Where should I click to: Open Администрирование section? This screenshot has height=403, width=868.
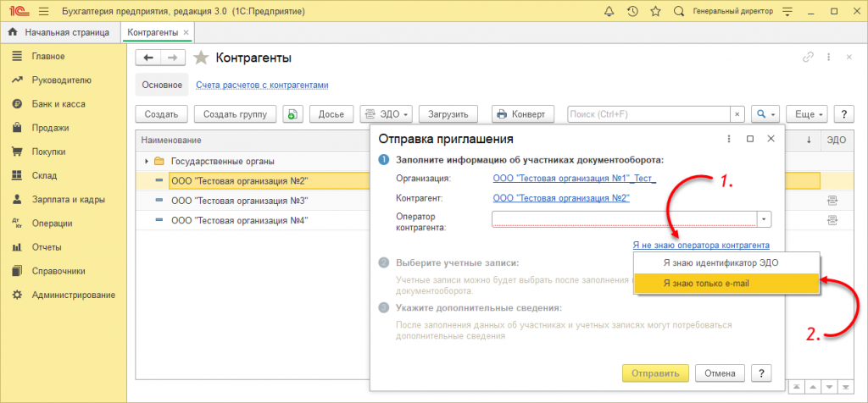tap(74, 295)
